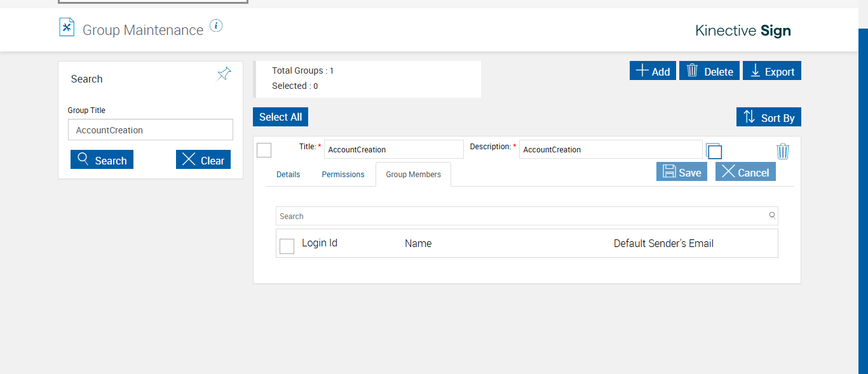The width and height of the screenshot is (868, 374).
Task: Open the Sort By menu
Action: click(769, 117)
